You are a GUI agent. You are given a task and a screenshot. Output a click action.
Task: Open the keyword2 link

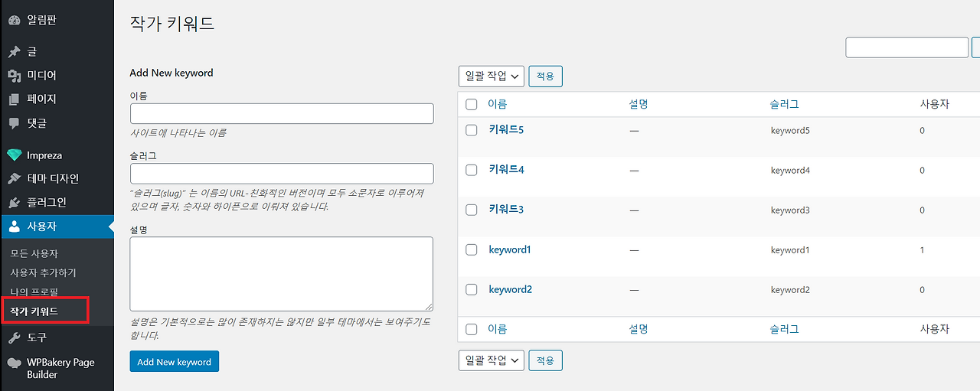pos(510,289)
